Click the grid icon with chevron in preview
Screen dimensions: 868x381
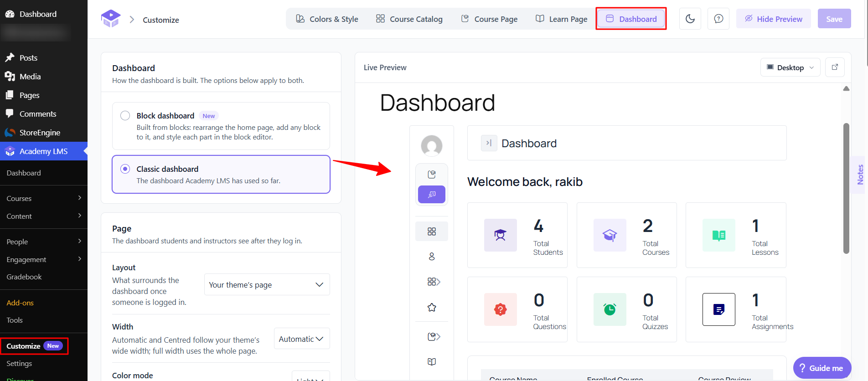(x=434, y=282)
